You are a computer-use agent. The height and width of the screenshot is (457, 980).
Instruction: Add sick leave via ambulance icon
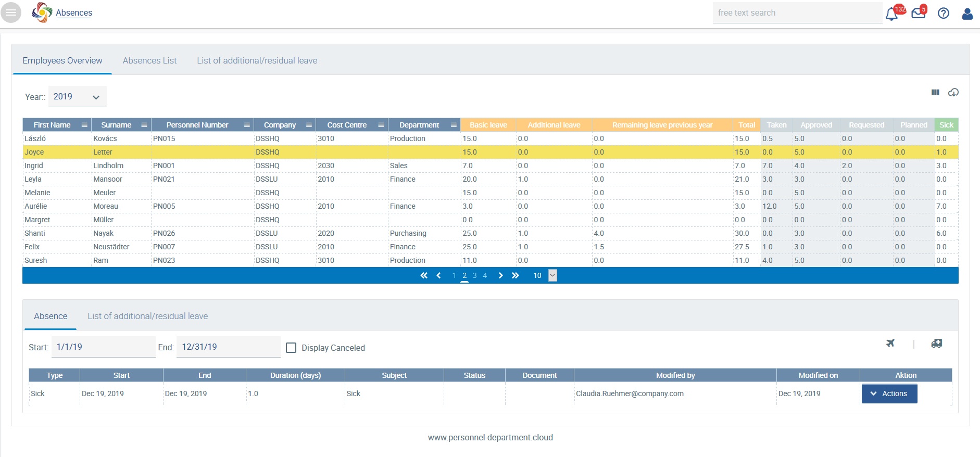(936, 343)
